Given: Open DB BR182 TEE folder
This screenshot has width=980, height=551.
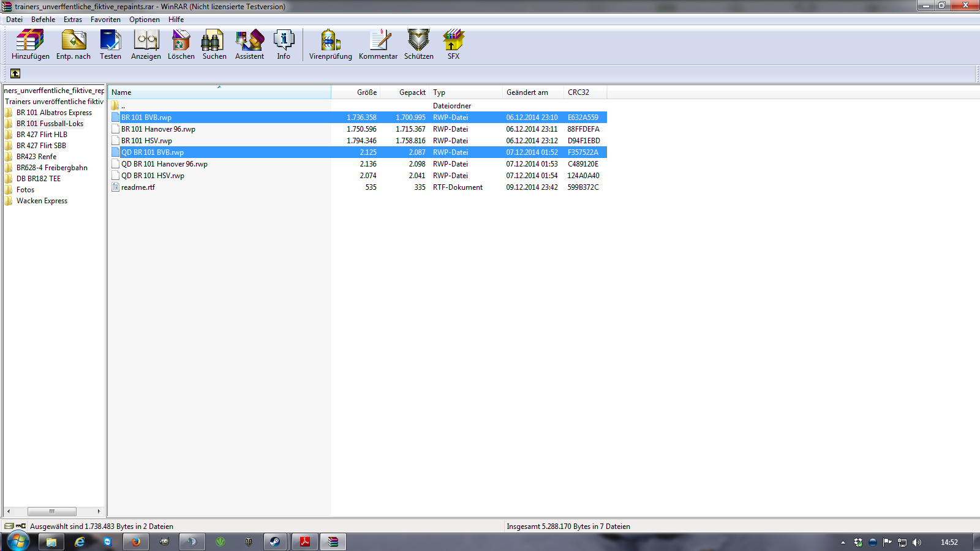Looking at the screenshot, I should tap(39, 179).
